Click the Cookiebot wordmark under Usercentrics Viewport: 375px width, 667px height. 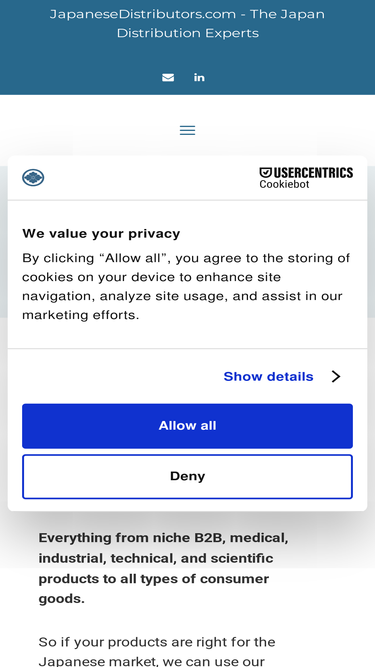click(284, 184)
